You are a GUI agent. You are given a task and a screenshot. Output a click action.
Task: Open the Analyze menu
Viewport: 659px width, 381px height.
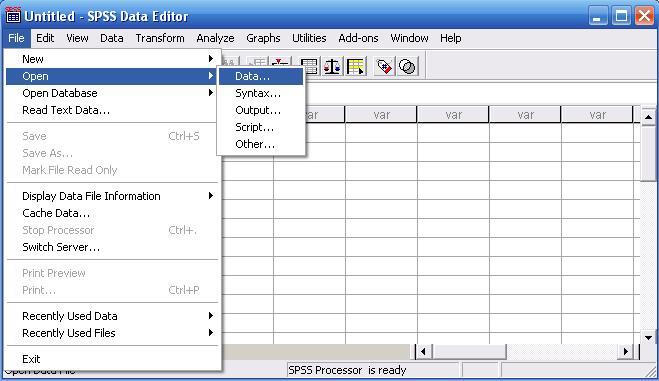215,38
